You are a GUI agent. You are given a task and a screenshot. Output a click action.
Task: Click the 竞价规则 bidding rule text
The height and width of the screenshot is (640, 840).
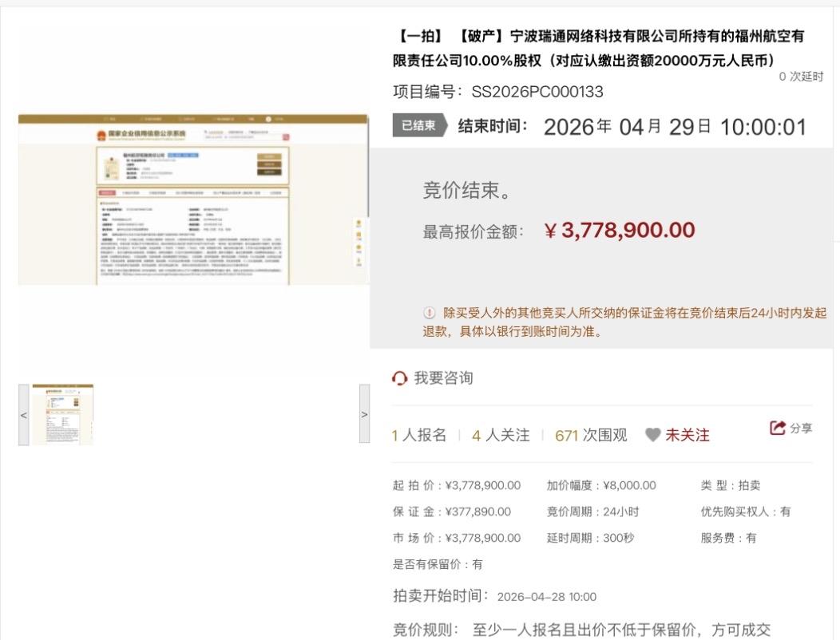point(582,630)
